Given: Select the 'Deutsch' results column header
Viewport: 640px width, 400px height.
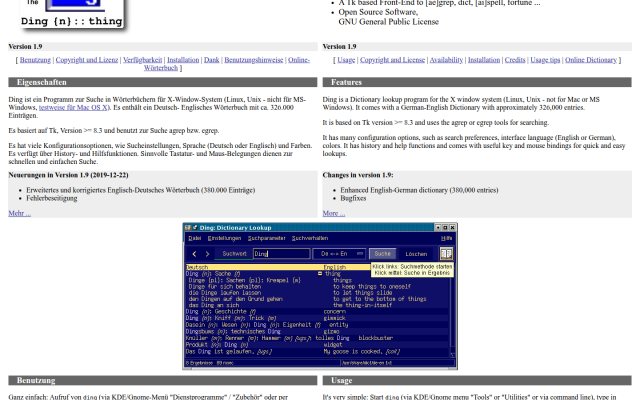Looking at the screenshot, I should click(197, 267).
